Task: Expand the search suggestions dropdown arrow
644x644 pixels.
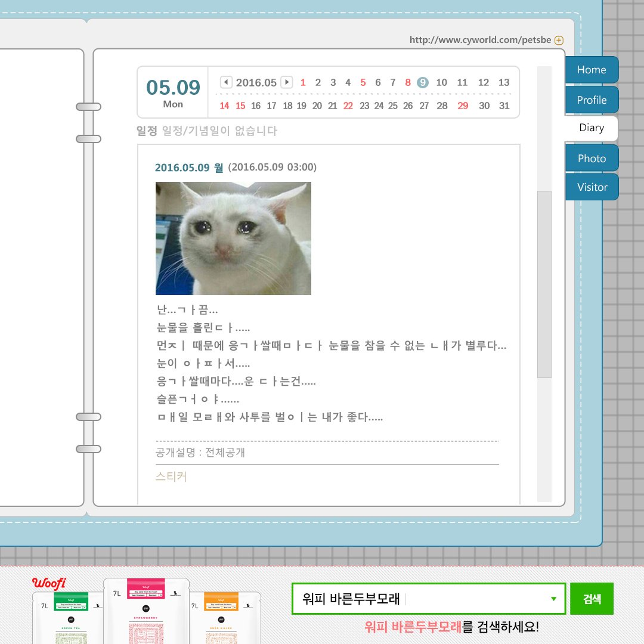Action: (x=555, y=598)
